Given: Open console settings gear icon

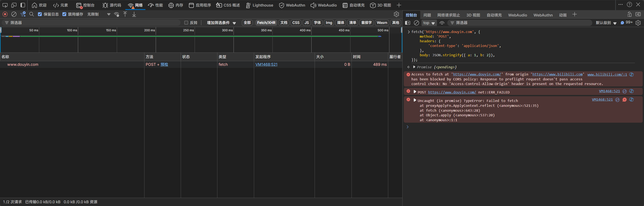Looking at the screenshot, I should click(638, 23).
